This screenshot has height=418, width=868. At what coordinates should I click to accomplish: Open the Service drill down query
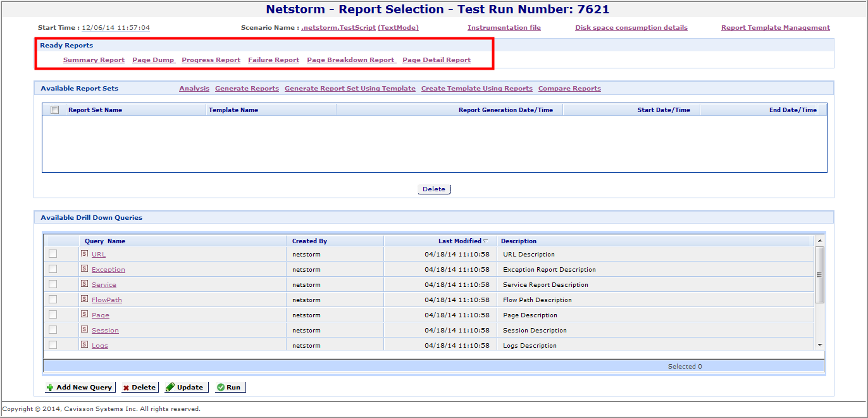coord(104,285)
